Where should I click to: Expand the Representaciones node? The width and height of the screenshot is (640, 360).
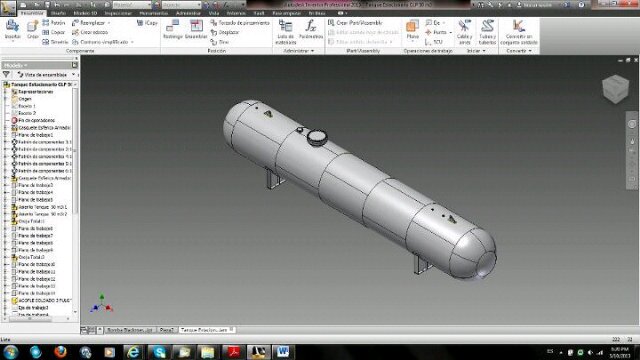point(5,92)
